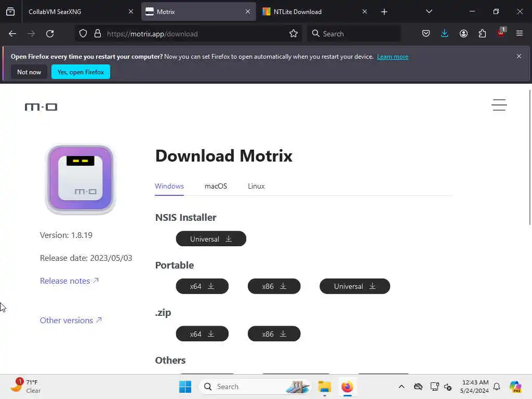Open the site hamburger menu
The height and width of the screenshot is (399, 532).
click(x=499, y=105)
